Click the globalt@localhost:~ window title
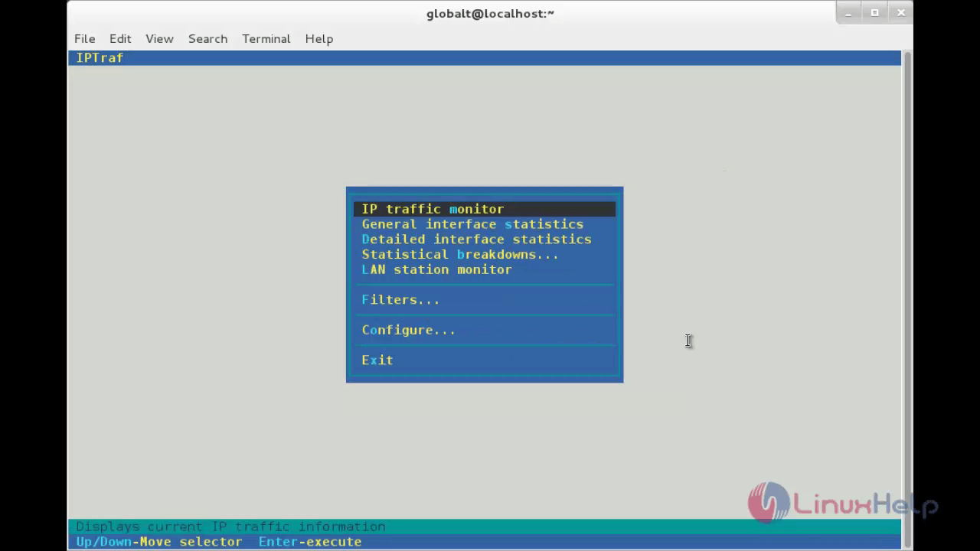The image size is (980, 551). point(490,13)
